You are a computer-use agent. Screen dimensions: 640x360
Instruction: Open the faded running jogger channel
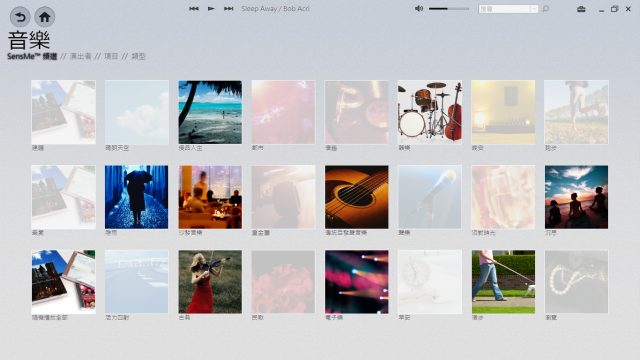point(576,112)
